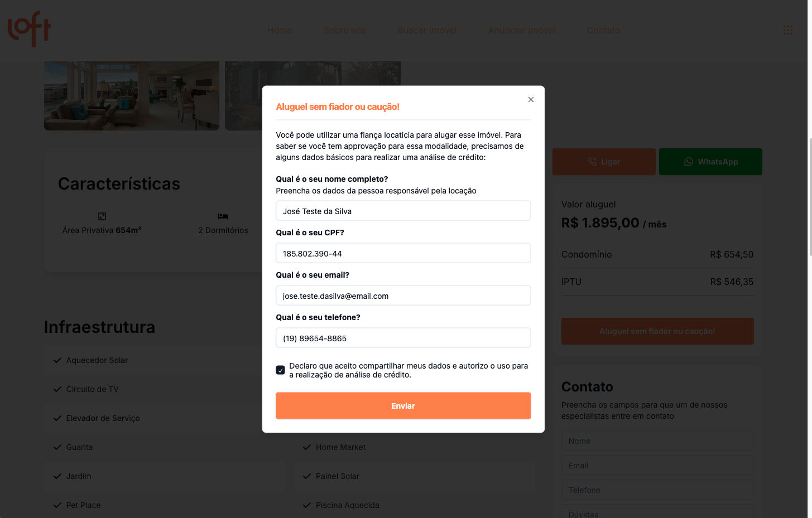The height and width of the screenshot is (518, 812).
Task: Click the page vertical scrollbar
Action: pos(809,195)
